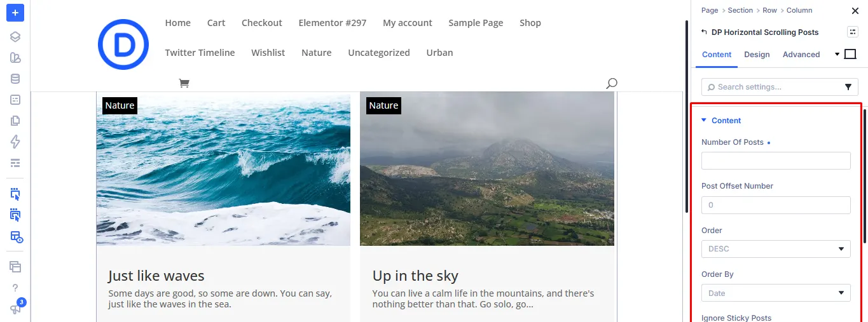This screenshot has height=322, width=868.
Task: Collapse the Content settings group
Action: (721, 120)
